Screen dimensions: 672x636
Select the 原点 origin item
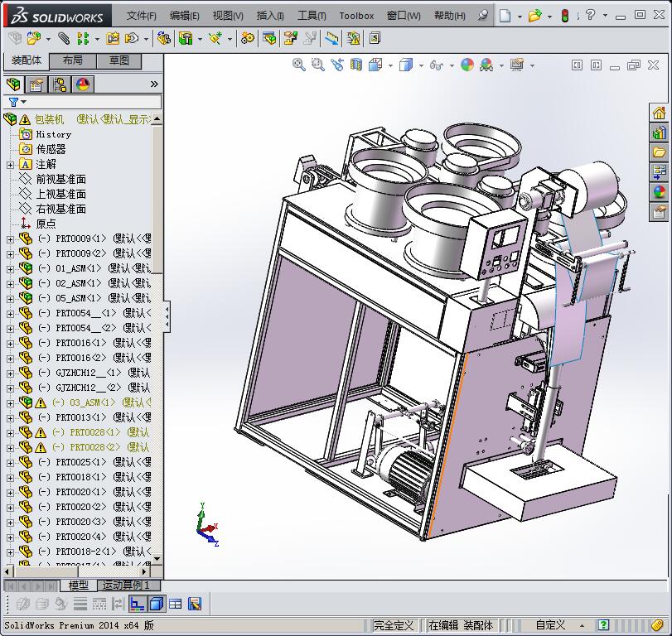tap(46, 224)
